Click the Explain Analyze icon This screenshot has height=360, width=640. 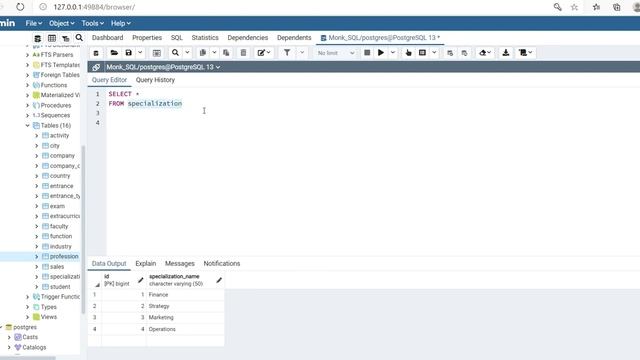click(x=423, y=53)
